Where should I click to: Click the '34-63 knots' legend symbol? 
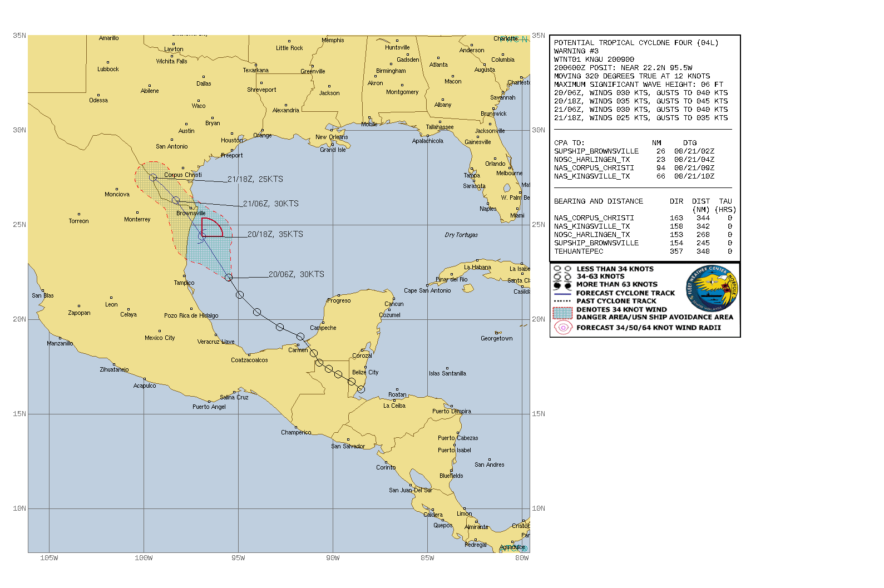(x=562, y=276)
